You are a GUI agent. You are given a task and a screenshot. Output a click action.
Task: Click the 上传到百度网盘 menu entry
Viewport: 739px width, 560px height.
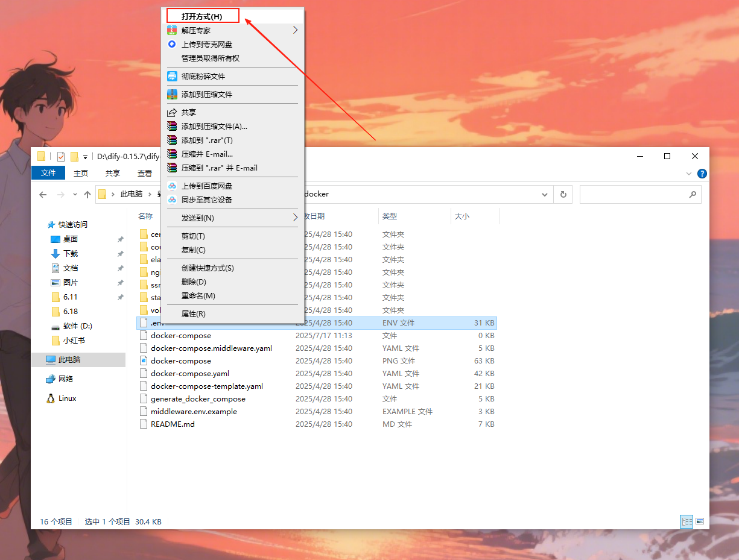pyautogui.click(x=206, y=186)
